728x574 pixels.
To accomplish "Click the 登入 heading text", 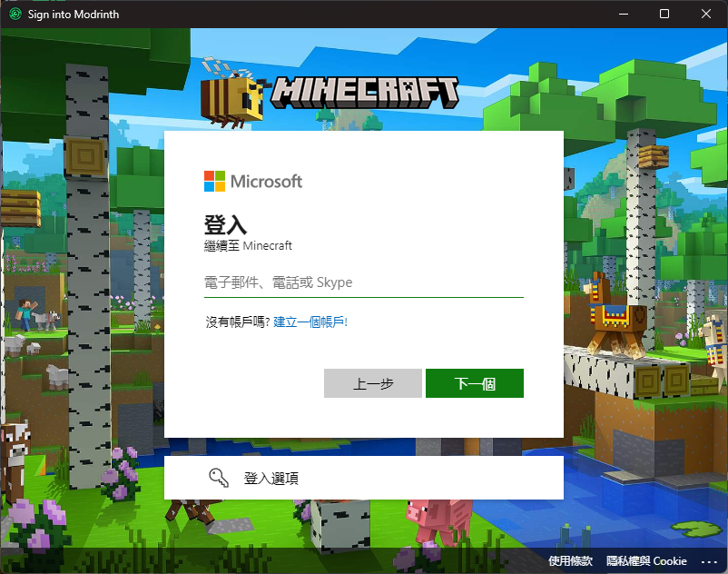I will tap(225, 226).
